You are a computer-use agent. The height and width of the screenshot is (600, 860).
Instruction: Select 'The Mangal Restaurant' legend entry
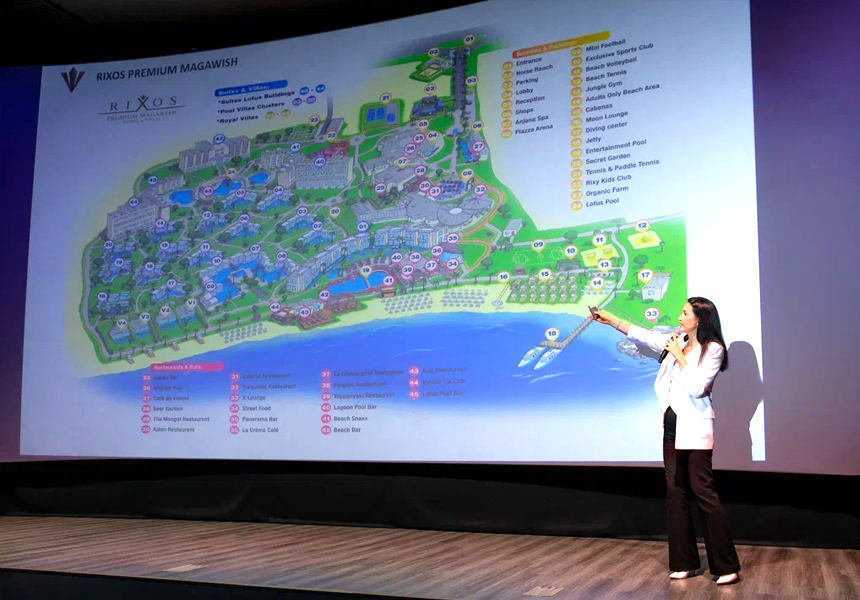(x=181, y=419)
